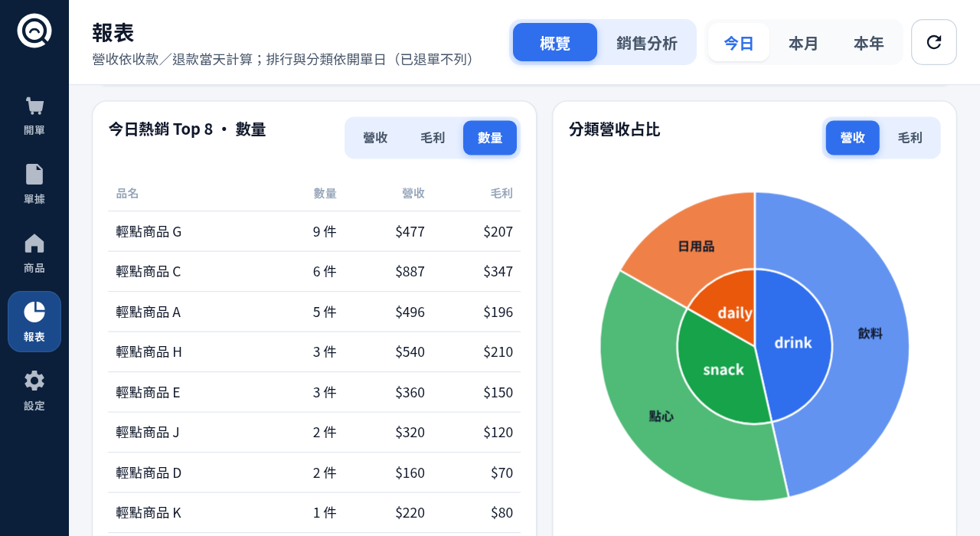Show 營收 in category share chart
Screen dimensions: 980x536
coord(853,138)
